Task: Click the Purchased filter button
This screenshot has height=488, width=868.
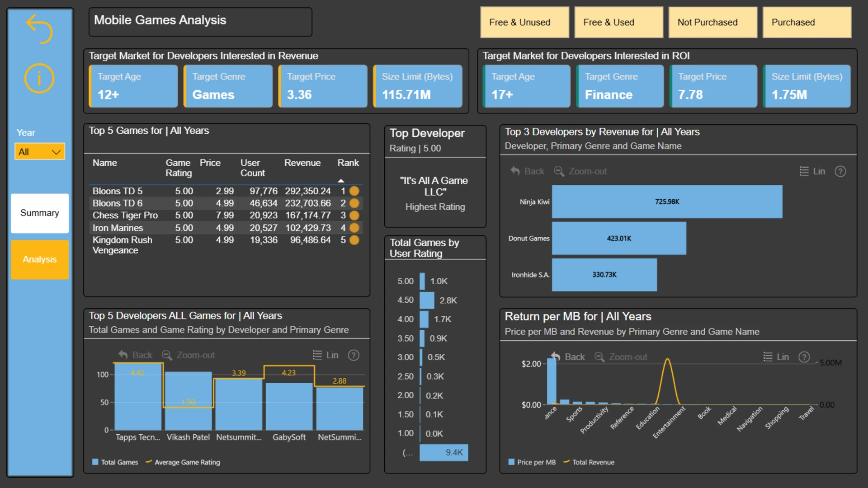Action: click(807, 22)
